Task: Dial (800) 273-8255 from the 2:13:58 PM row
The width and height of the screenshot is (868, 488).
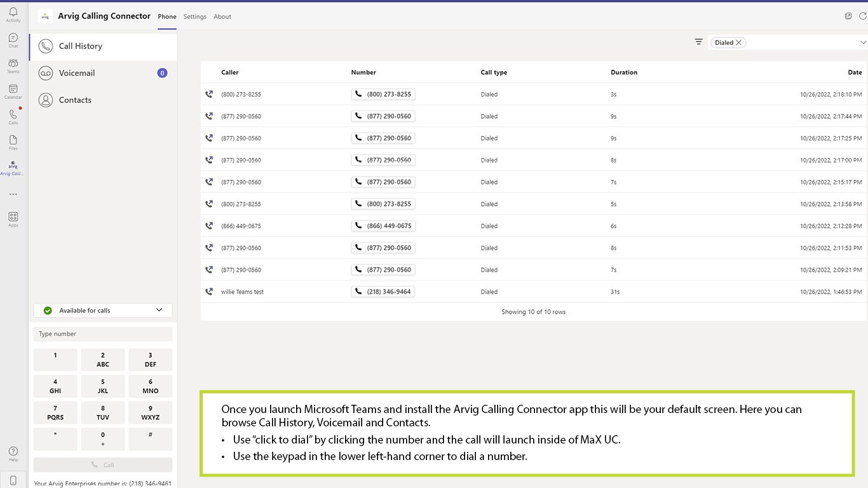Action: point(383,204)
